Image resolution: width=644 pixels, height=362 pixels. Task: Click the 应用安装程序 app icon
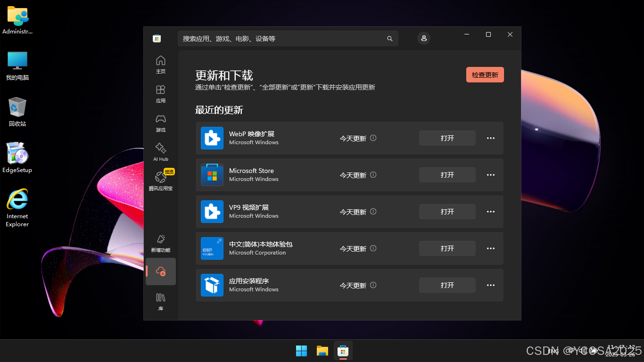[212, 285]
